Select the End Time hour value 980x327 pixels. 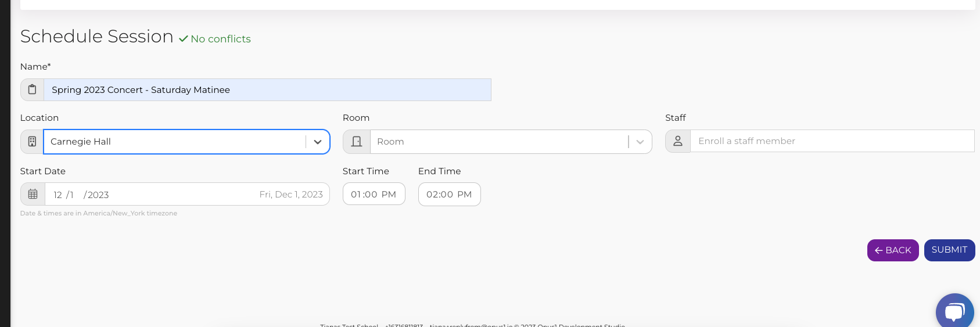[432, 195]
